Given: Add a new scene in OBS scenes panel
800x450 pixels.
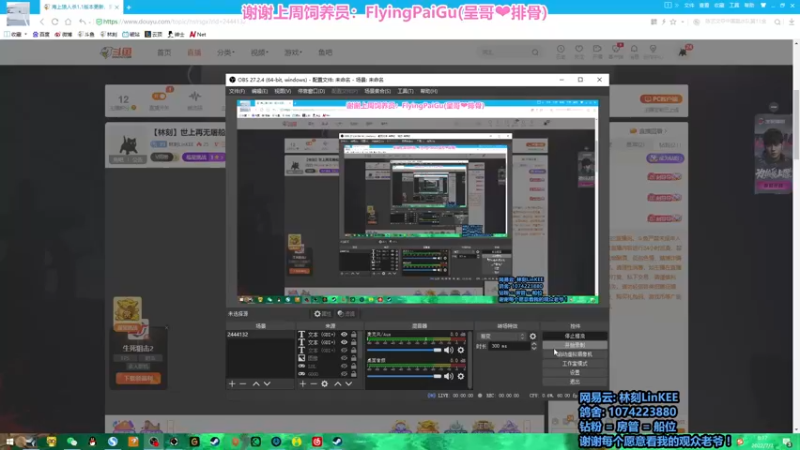Looking at the screenshot, I should pos(232,384).
